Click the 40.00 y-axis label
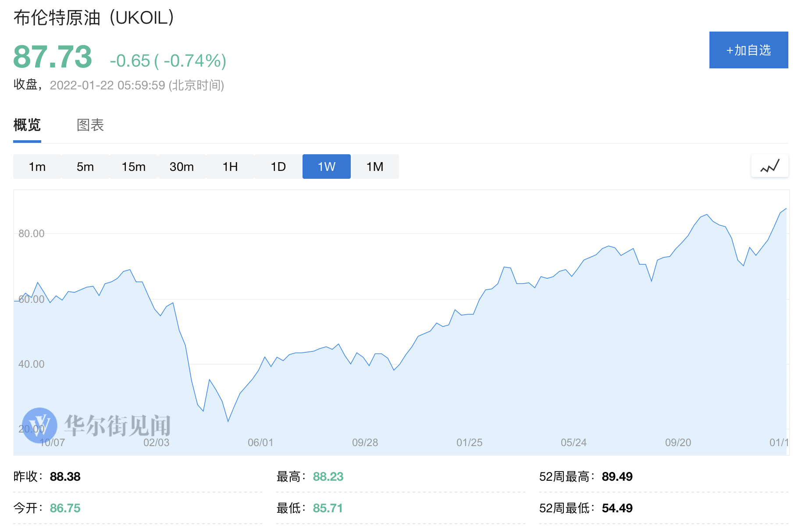The image size is (805, 532). 32,364
